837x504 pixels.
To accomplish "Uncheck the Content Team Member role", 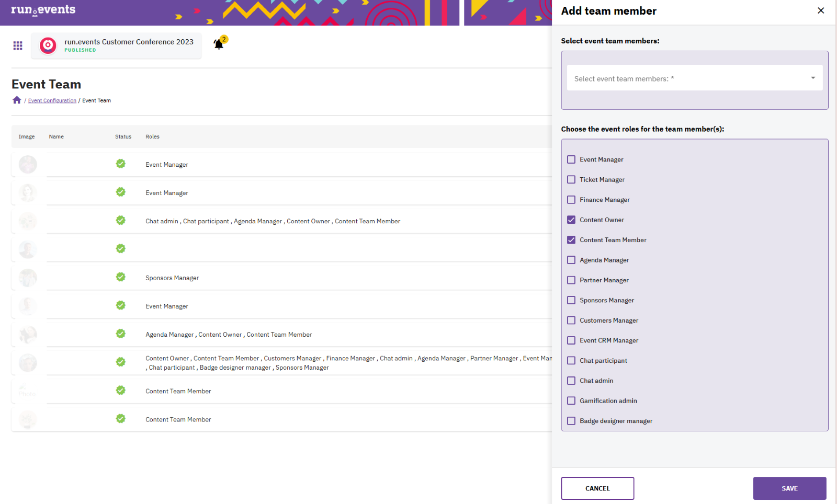I will tap(571, 240).
